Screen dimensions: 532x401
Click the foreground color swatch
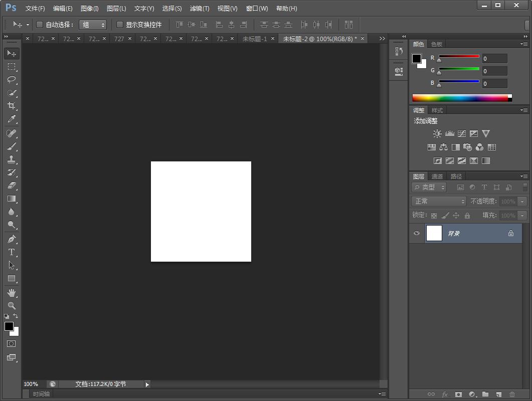8,326
